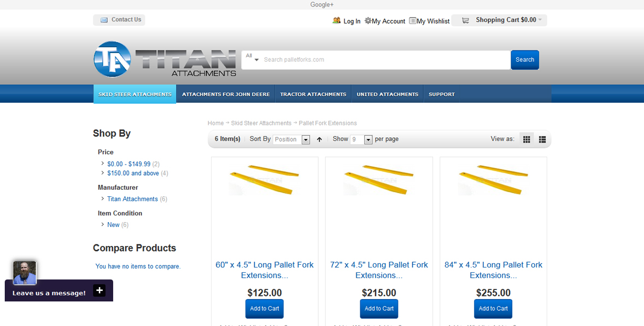Open the search category All dropdown
This screenshot has height=326, width=644.
252,58
